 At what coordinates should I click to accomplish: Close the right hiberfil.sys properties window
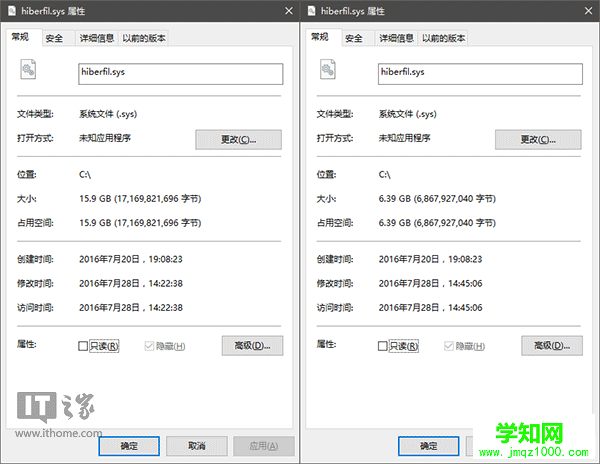[589, 11]
